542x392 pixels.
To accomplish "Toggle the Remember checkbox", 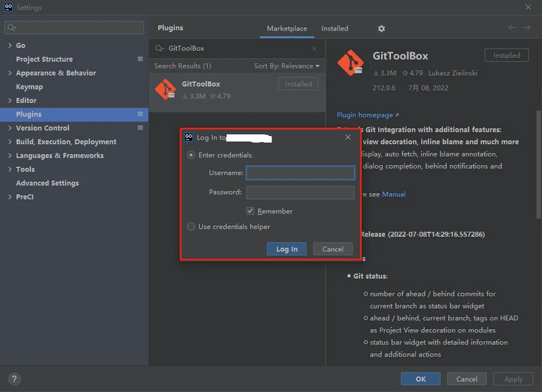I will tap(250, 211).
